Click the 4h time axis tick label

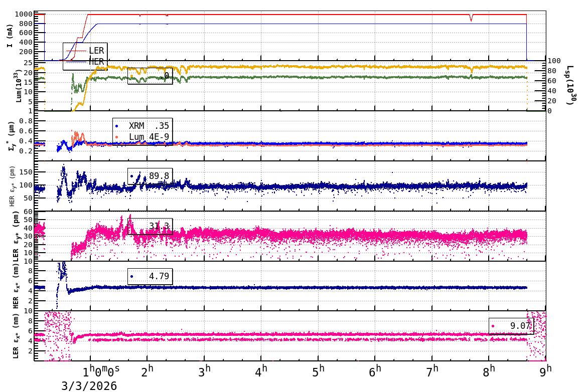(261, 371)
